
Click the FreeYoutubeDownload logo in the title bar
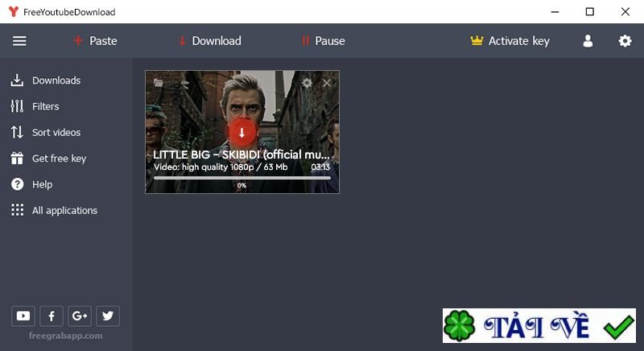tap(14, 11)
